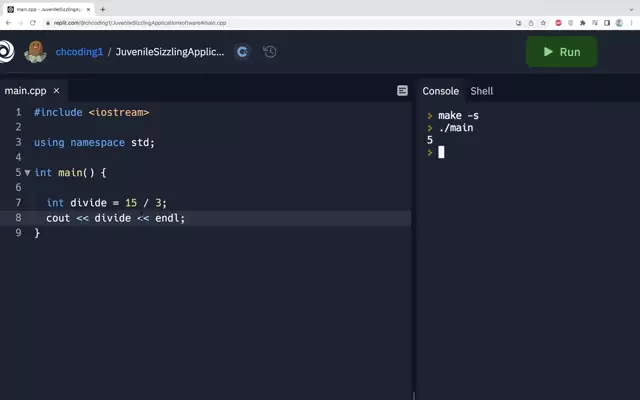Screen dimensions: 640x400
Task: Click the share page icon in address bar
Action: coord(531,23)
